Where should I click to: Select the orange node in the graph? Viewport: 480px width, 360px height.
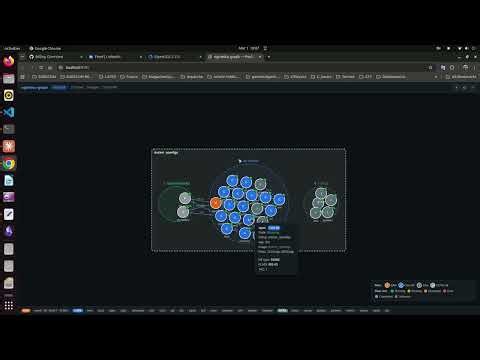click(x=216, y=203)
